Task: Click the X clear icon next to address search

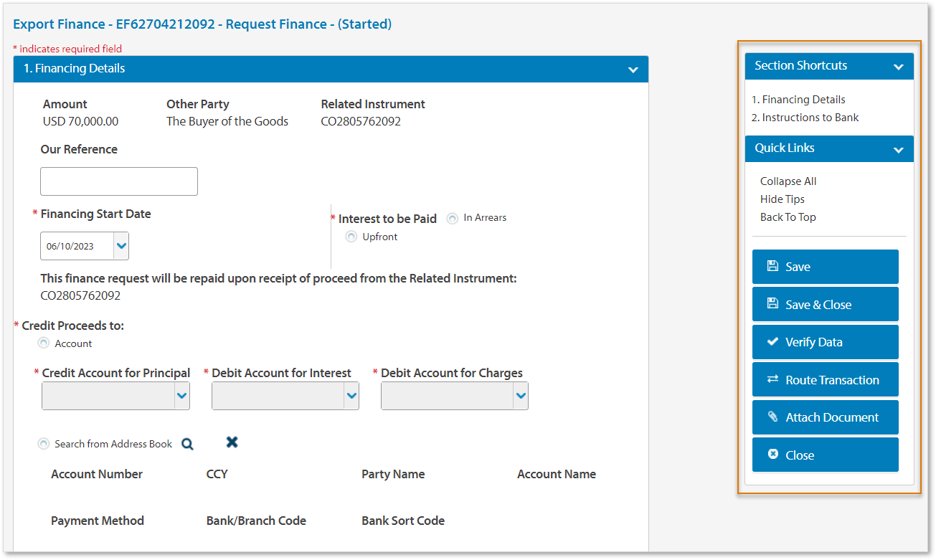Action: pyautogui.click(x=232, y=442)
